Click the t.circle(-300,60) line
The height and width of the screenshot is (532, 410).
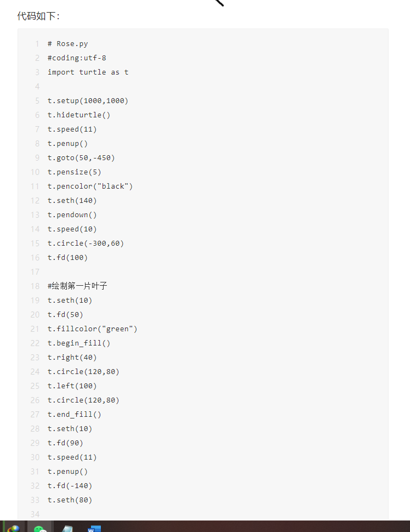(86, 244)
